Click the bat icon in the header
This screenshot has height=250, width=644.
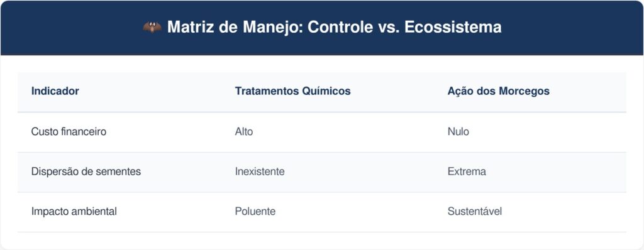[x=152, y=28]
